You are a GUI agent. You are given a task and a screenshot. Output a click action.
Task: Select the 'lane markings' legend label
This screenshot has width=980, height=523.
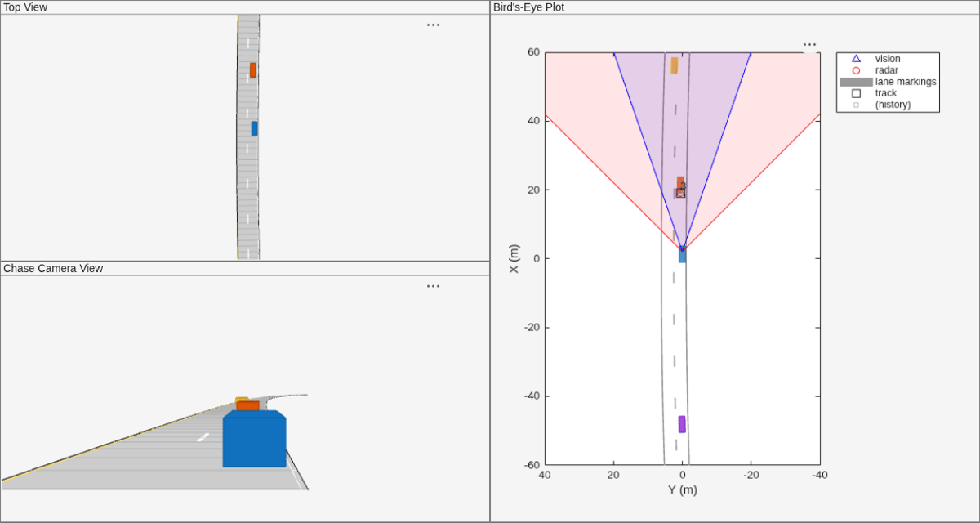tap(906, 82)
